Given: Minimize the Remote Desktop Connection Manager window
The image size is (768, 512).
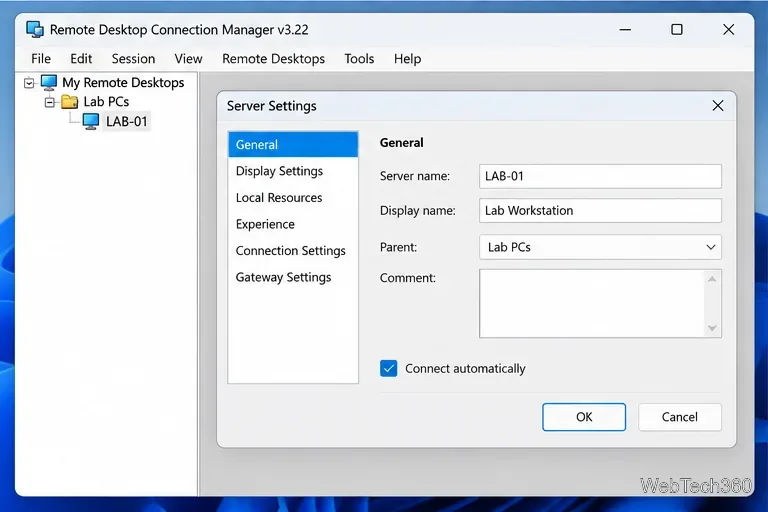Looking at the screenshot, I should [x=625, y=29].
